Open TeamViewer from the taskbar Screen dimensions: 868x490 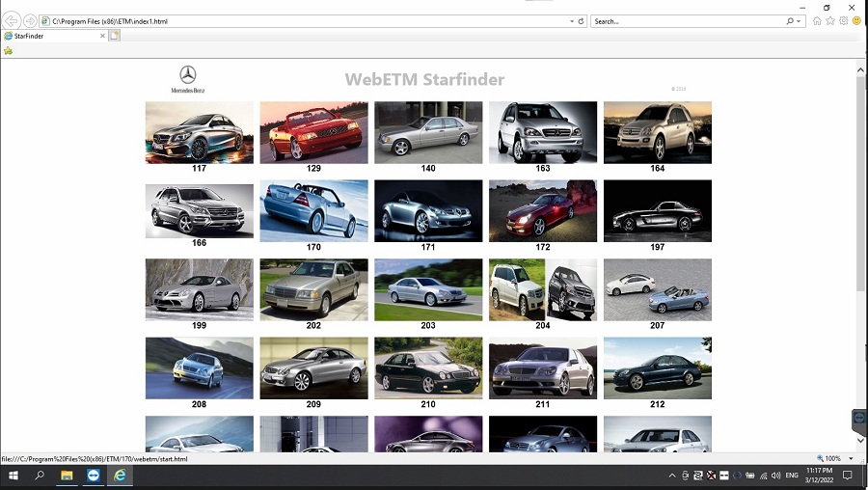click(x=93, y=476)
